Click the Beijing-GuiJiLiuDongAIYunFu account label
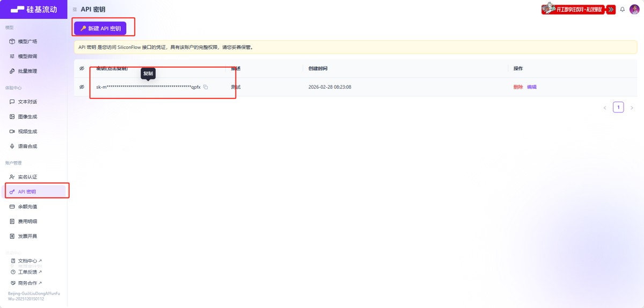 (34, 296)
